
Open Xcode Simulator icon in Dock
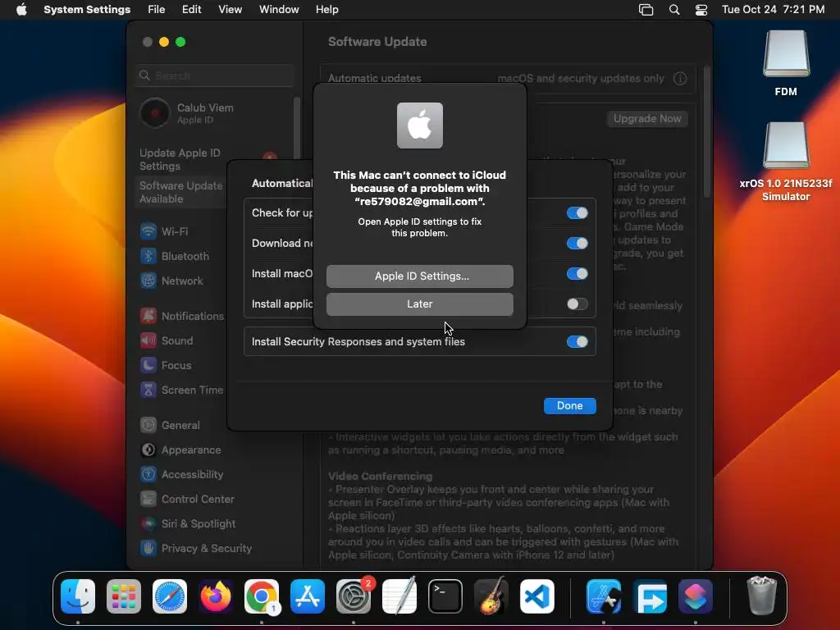click(x=604, y=596)
